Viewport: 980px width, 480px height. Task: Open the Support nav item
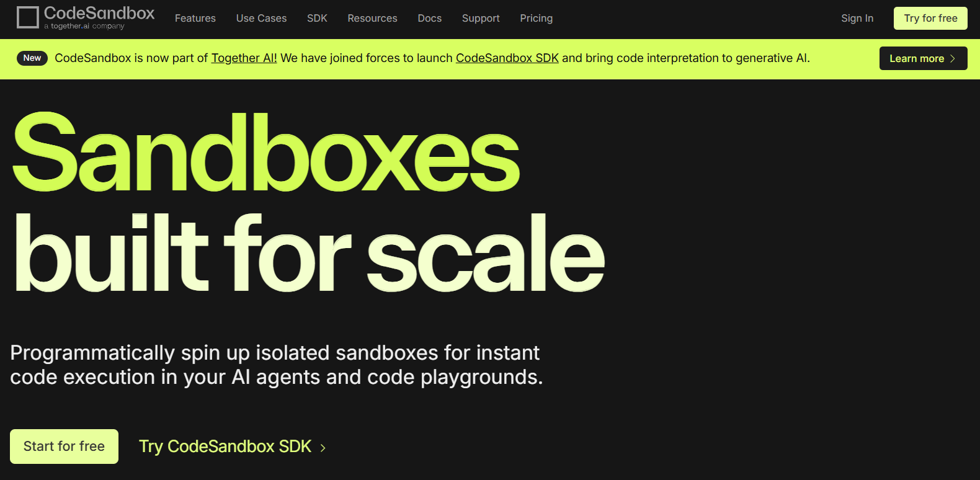coord(481,19)
